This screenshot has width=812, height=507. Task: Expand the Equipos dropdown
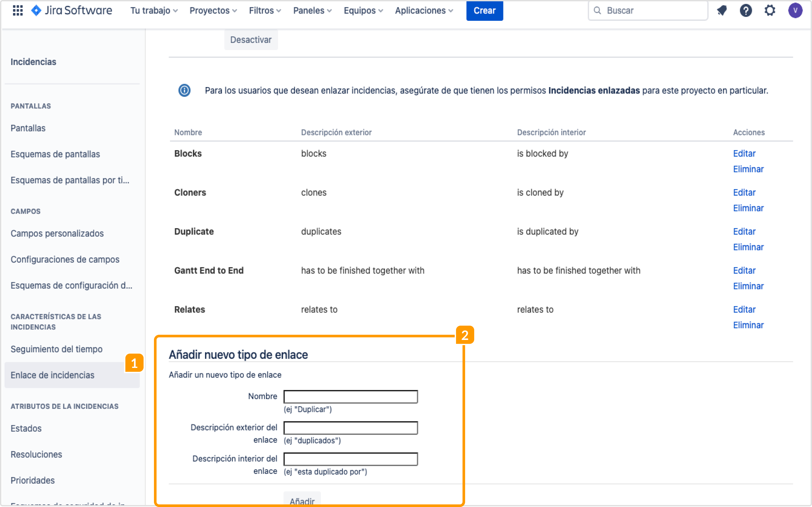pos(362,10)
